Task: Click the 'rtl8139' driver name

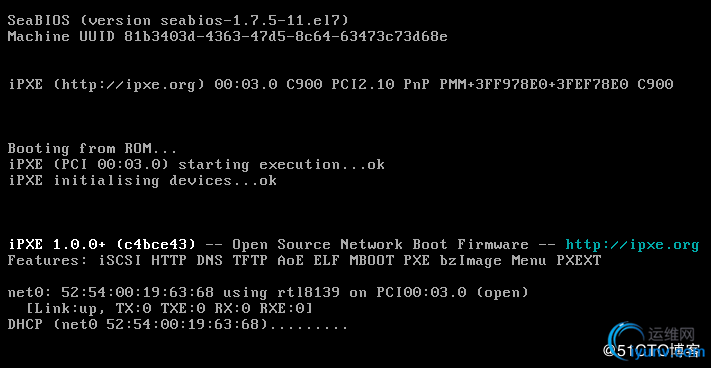Action: pos(308,293)
